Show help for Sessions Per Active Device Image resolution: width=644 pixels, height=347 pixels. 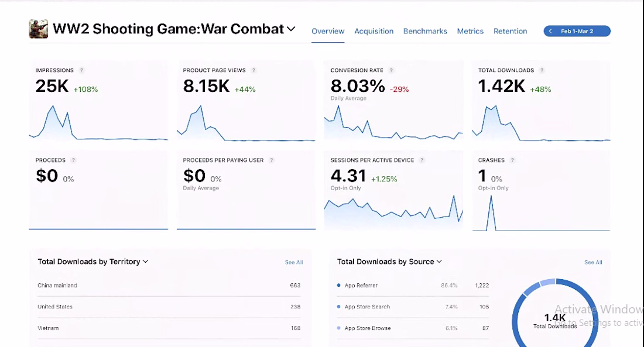click(422, 160)
